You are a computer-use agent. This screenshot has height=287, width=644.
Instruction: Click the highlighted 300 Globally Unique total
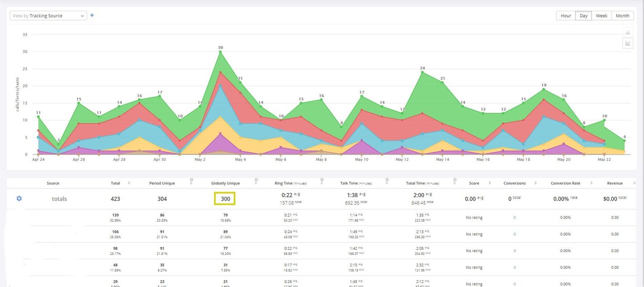[x=225, y=199]
